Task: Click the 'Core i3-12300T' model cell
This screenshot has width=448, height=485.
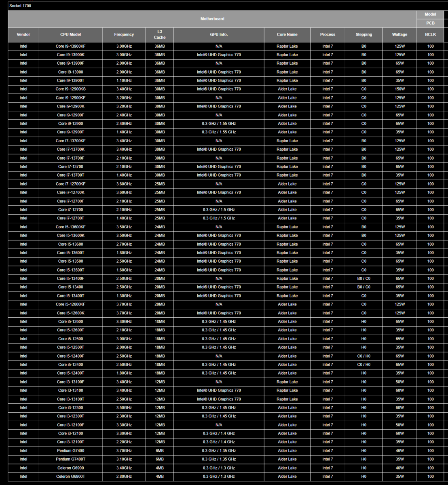Action: (71, 416)
